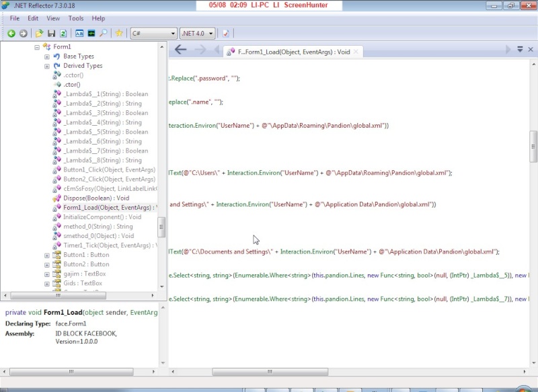Close the Form1_Load tab with its X
This screenshot has width=538, height=392.
pyautogui.click(x=356, y=52)
